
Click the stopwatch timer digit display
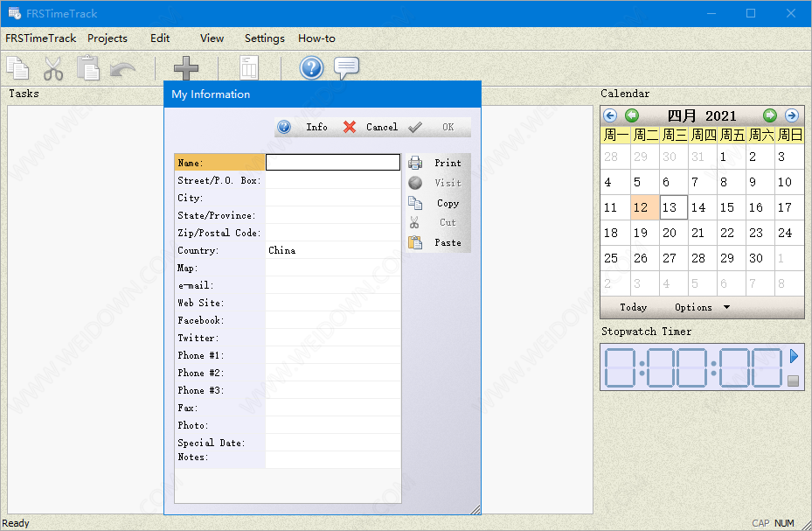pos(693,367)
